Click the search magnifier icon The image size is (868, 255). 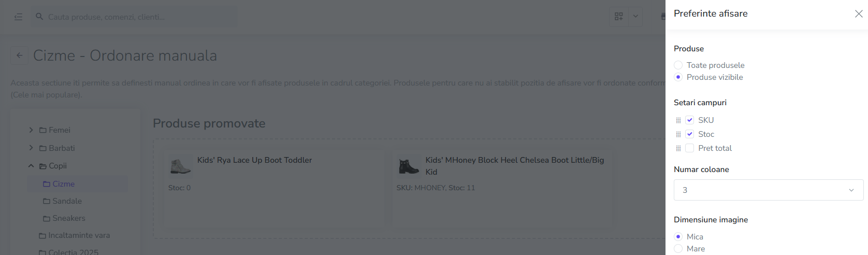click(39, 17)
